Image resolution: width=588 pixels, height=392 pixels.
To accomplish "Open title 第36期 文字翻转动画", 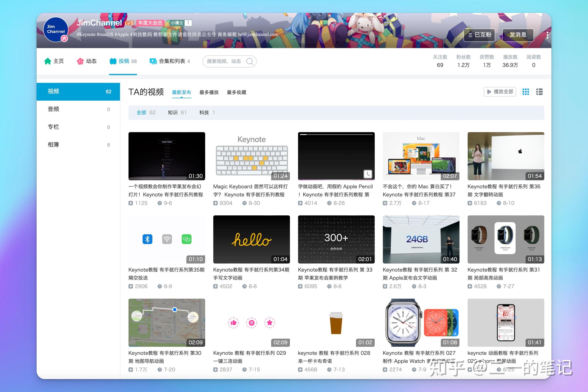I will (504, 191).
